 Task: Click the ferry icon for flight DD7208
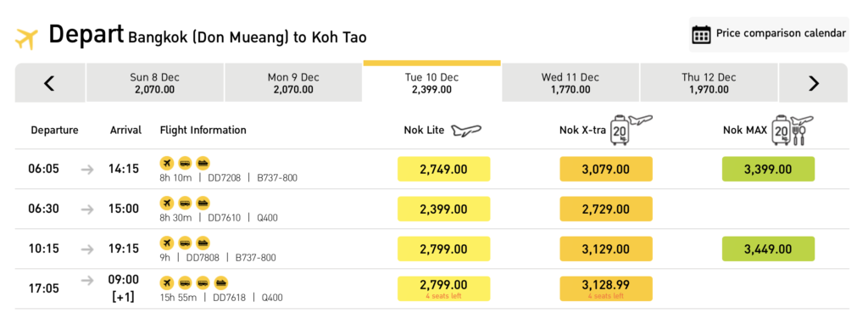203,163
